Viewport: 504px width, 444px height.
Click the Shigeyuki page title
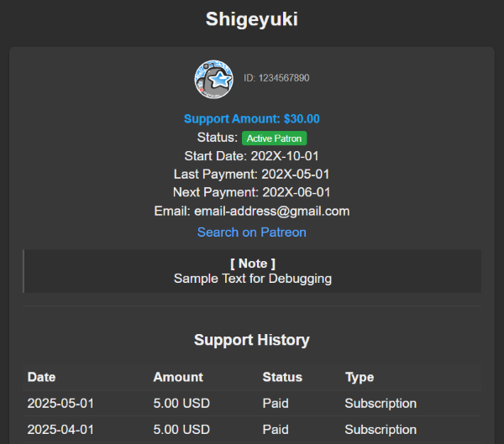pos(252,19)
